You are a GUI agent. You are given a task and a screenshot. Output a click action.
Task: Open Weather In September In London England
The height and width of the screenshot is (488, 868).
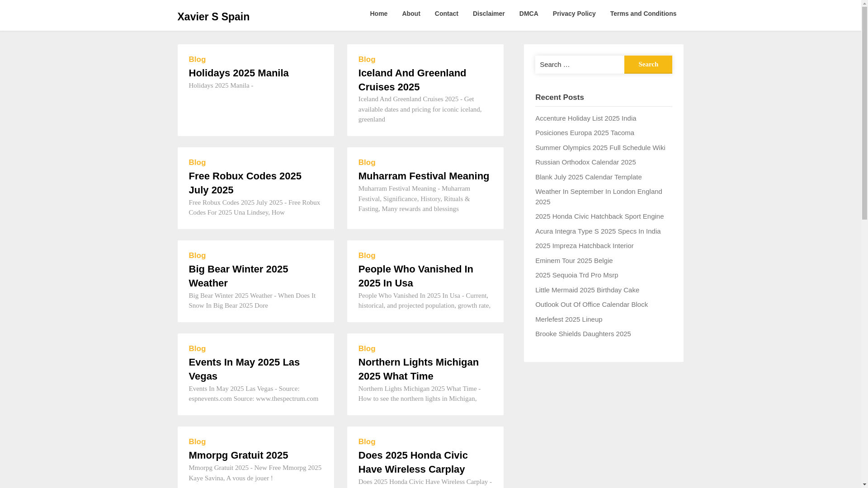[599, 197]
